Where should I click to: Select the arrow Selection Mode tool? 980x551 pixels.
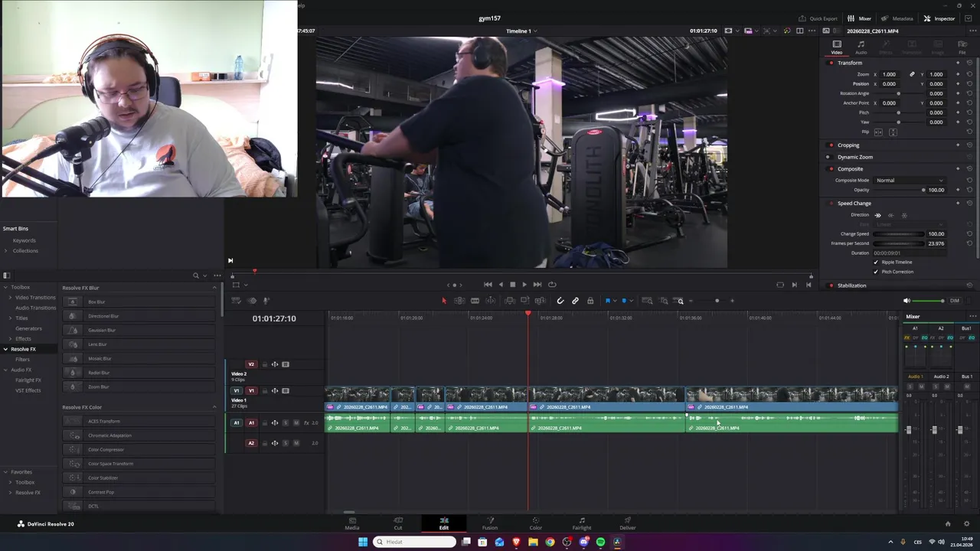point(443,301)
